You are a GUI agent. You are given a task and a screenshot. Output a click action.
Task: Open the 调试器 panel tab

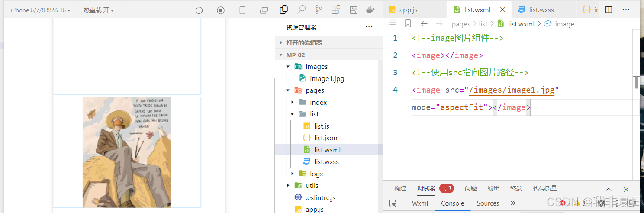(426, 189)
